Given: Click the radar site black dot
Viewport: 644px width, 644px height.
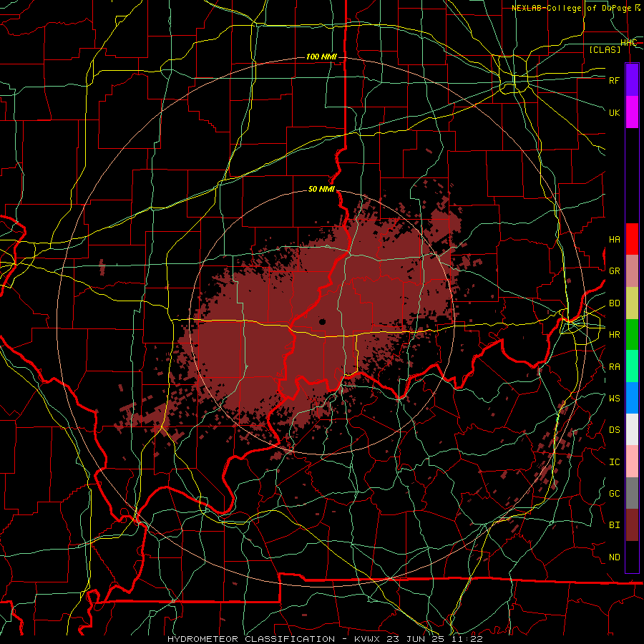Looking at the screenshot, I should [323, 321].
